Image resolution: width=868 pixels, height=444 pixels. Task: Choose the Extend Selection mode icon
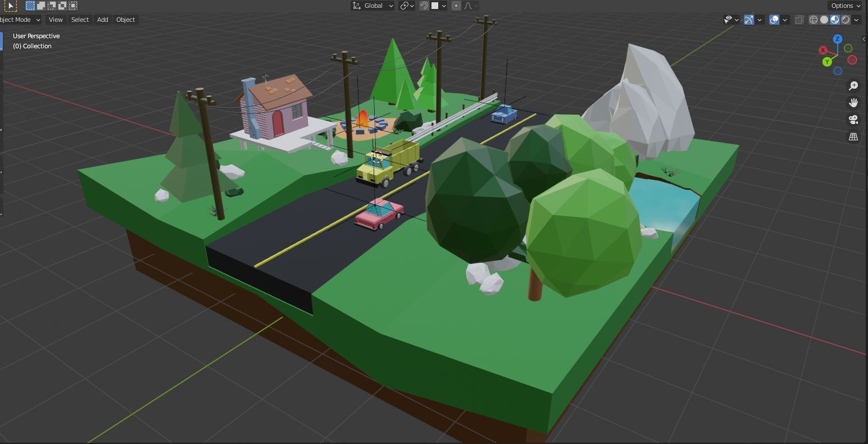coord(41,6)
